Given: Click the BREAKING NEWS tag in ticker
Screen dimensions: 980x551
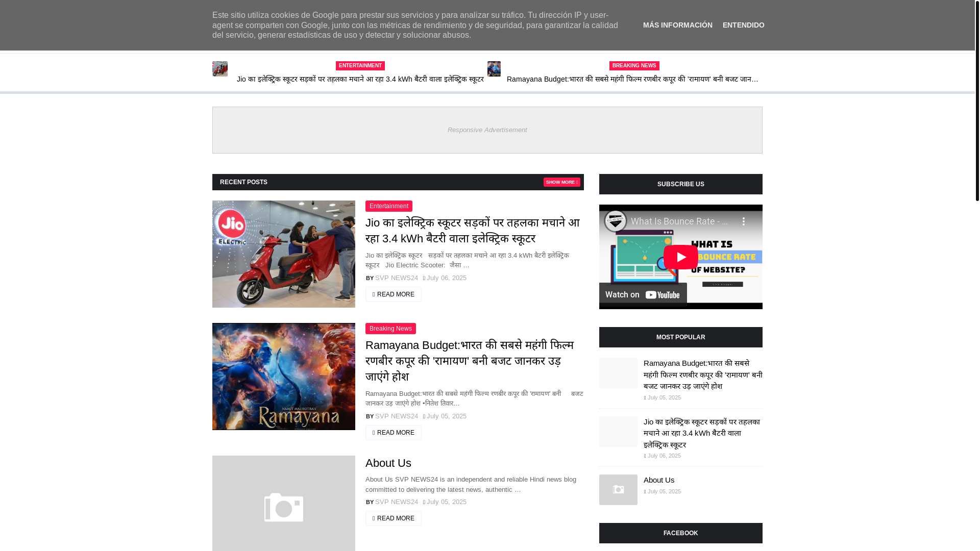Looking at the screenshot, I should coord(634,66).
